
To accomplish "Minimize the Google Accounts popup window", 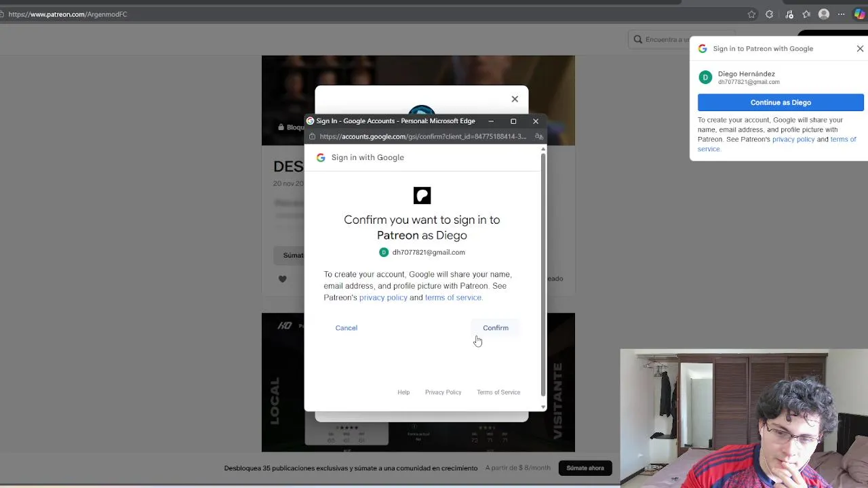I will [x=491, y=121].
